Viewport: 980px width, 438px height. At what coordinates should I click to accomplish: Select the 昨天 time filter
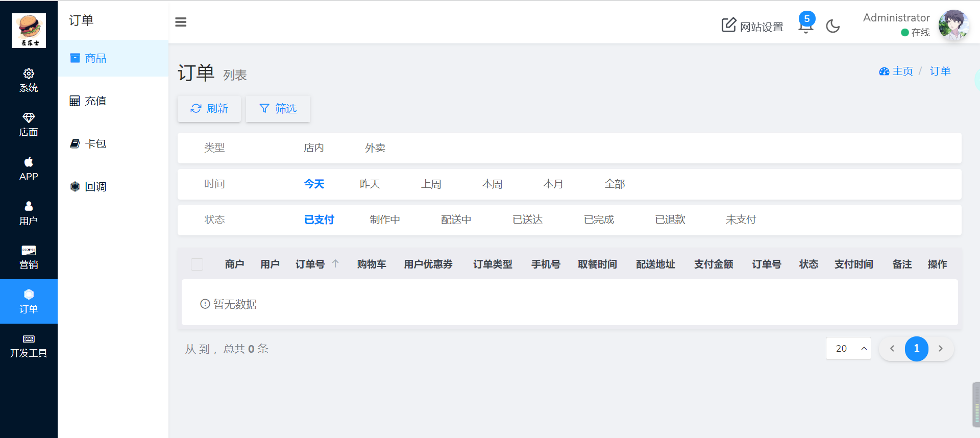pos(370,184)
